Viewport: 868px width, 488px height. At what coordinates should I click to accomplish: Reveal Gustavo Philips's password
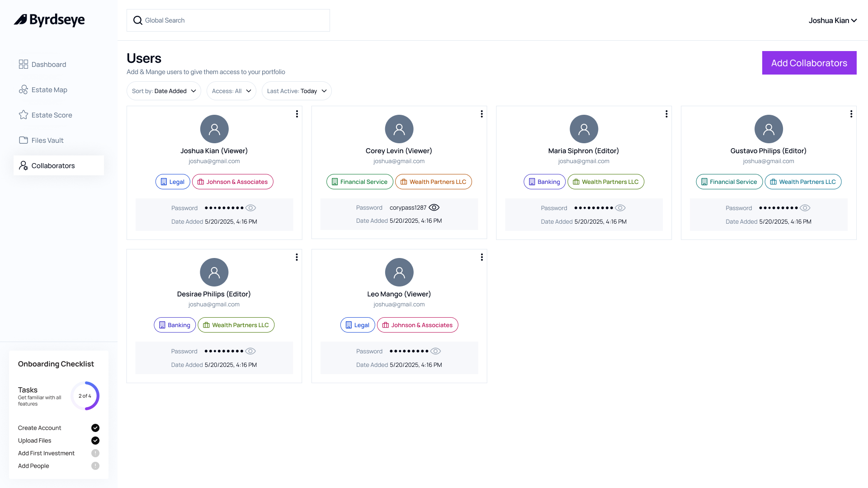(805, 208)
